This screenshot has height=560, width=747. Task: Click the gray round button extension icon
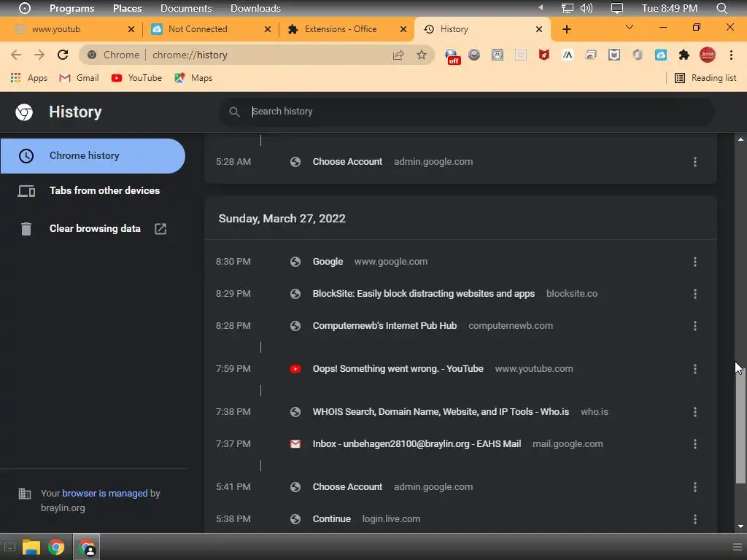click(473, 55)
